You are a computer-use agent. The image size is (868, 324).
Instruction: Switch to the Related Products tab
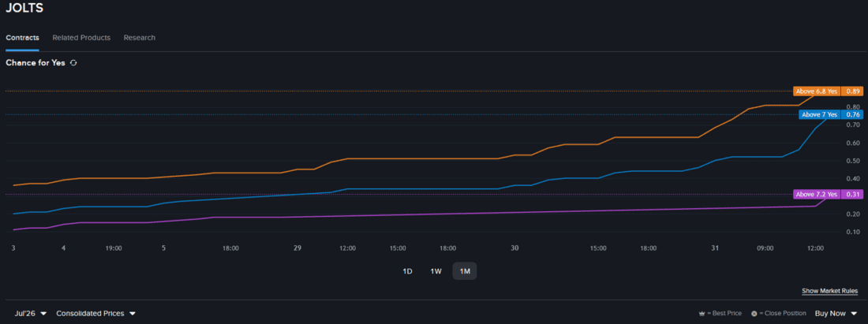pyautogui.click(x=81, y=38)
